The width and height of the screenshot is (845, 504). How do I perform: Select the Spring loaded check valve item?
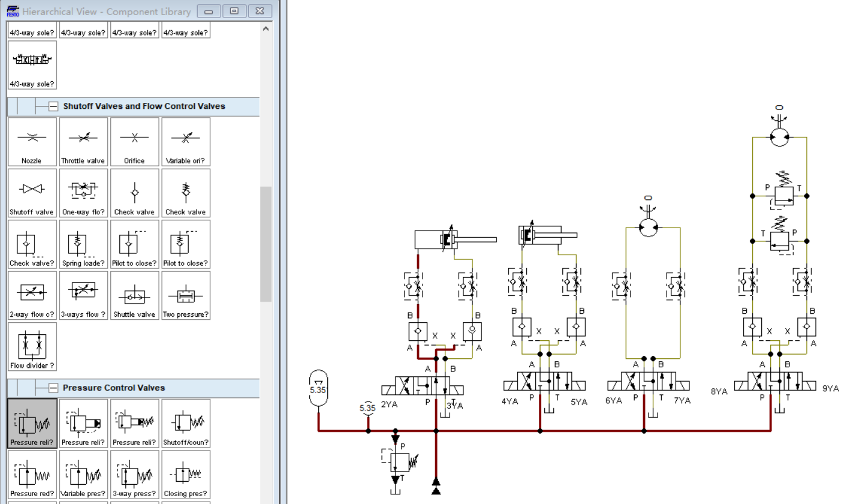(83, 244)
